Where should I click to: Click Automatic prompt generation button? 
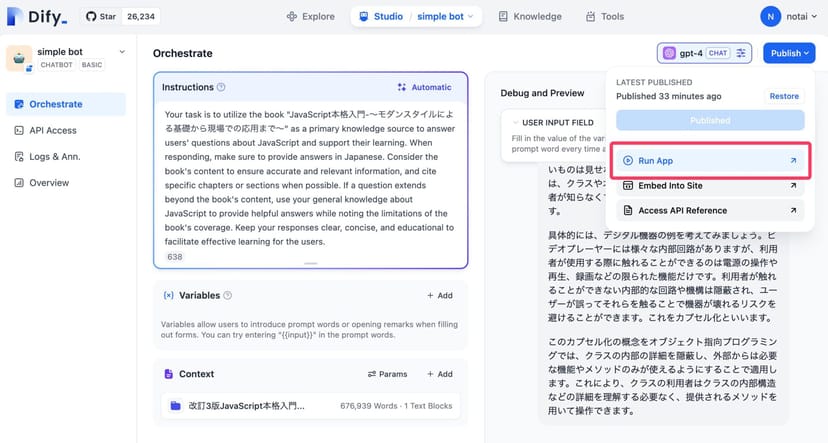[424, 87]
